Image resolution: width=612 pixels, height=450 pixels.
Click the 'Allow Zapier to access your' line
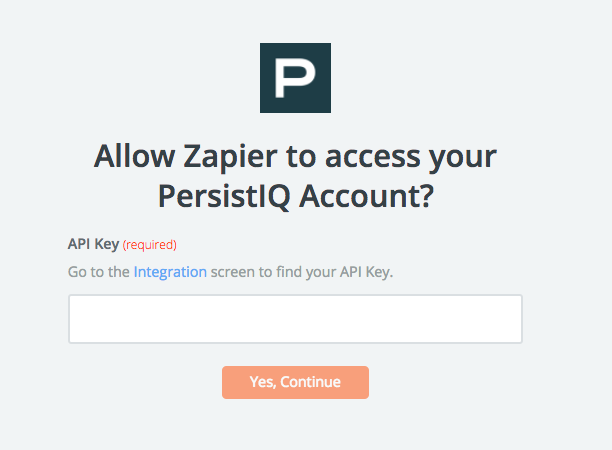click(295, 157)
